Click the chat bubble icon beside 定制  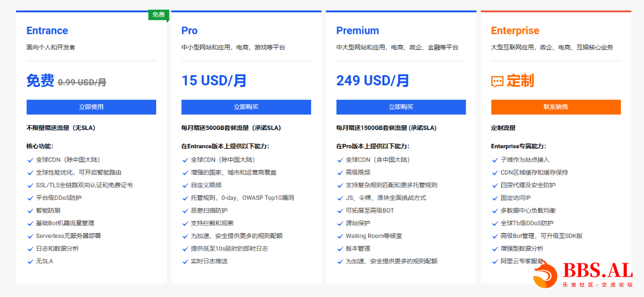coord(497,82)
